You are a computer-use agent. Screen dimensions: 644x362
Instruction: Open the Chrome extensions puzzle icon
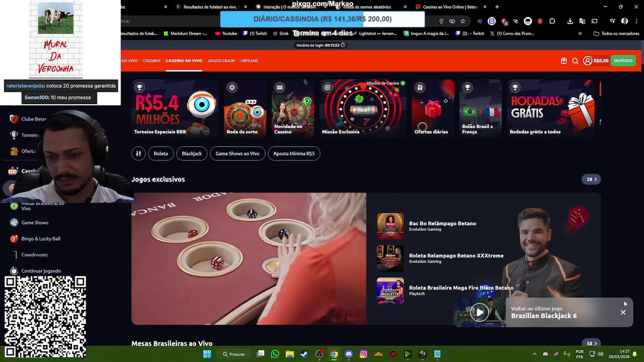(552, 21)
